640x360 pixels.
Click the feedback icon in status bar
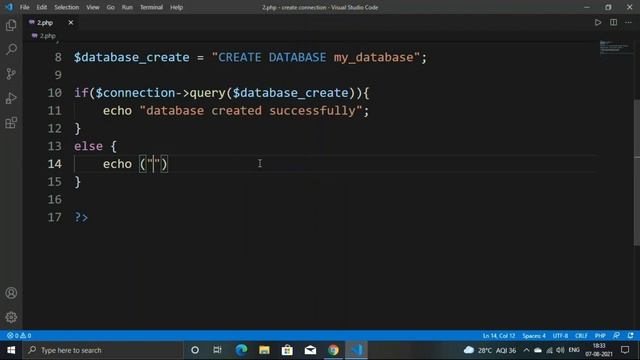[616, 336]
